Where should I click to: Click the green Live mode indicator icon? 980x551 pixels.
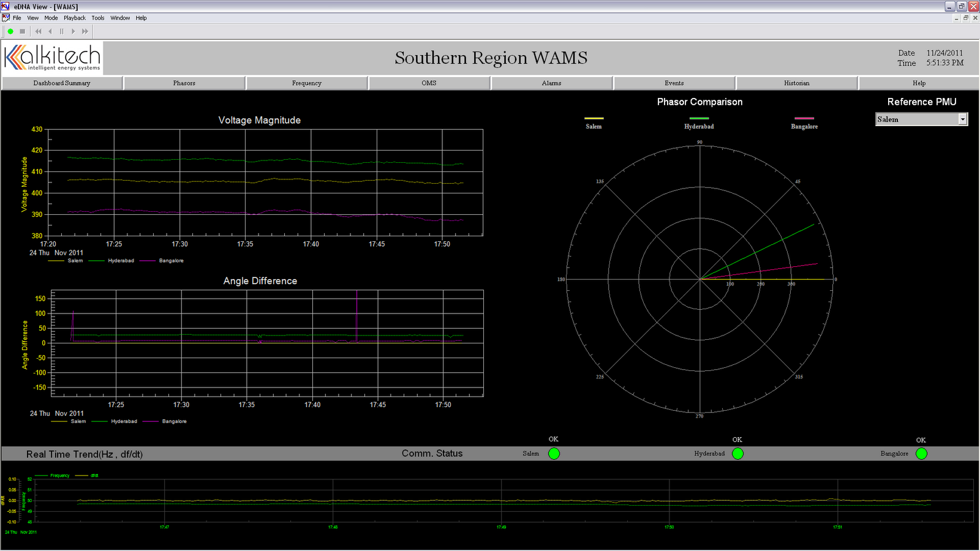point(10,31)
